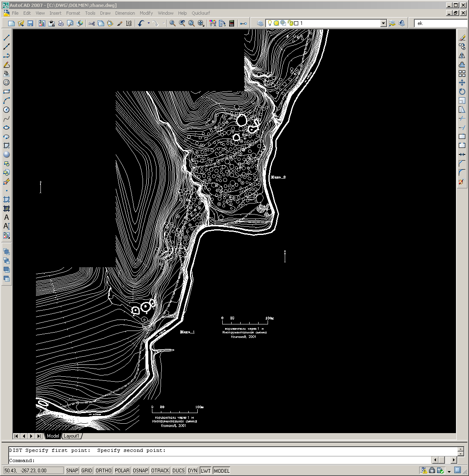
Task: Open the Undo history dropdown arrow
Action: click(148, 23)
